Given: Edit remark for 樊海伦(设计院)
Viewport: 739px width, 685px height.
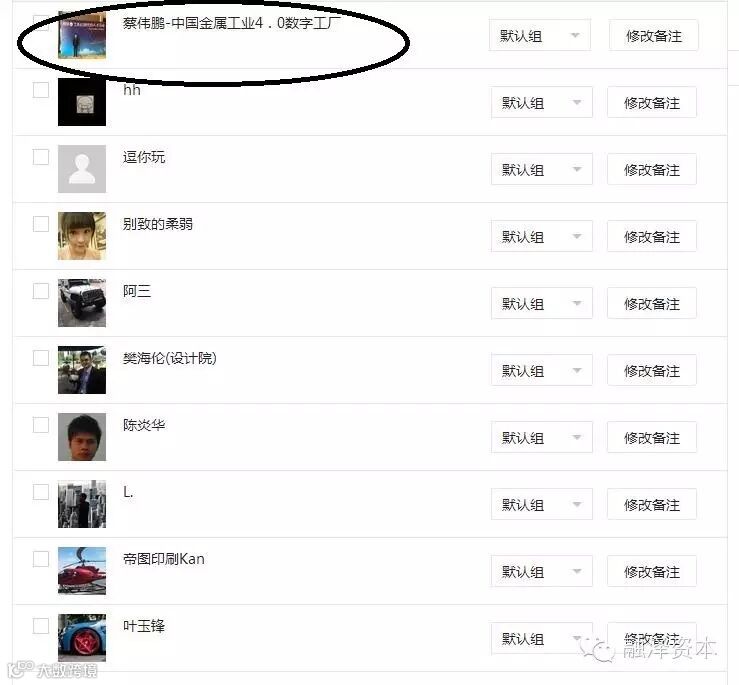Looking at the screenshot, I should coord(652,371).
